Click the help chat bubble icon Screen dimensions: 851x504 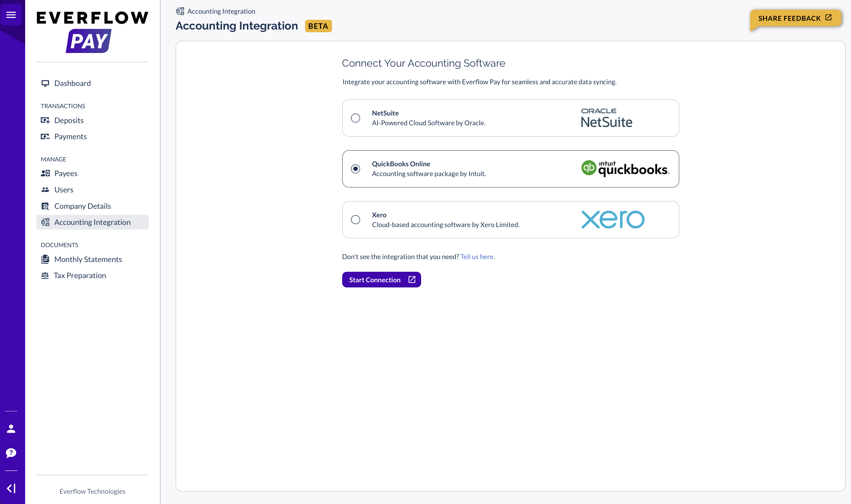pos(11,453)
